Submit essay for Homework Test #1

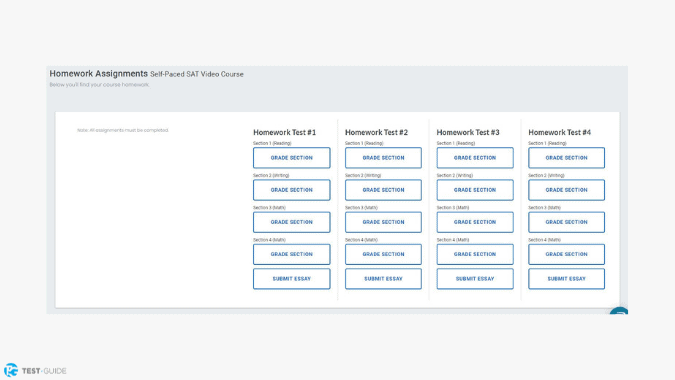pyautogui.click(x=291, y=279)
